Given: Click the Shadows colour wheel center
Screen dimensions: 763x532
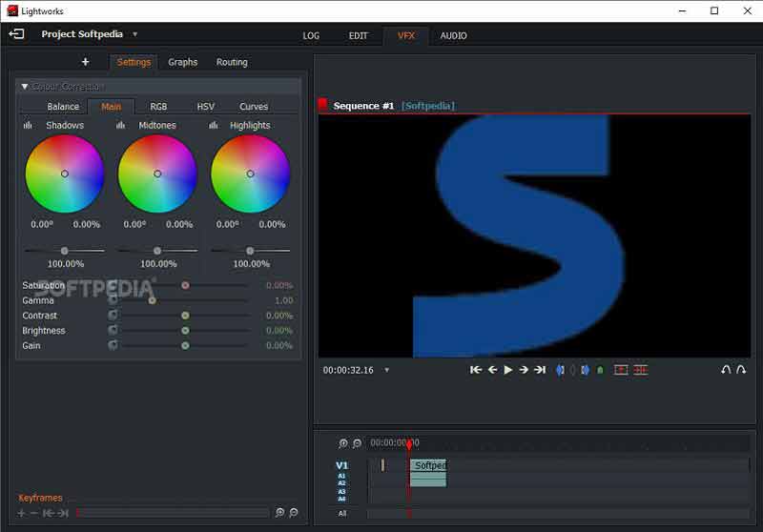Looking at the screenshot, I should (x=65, y=174).
